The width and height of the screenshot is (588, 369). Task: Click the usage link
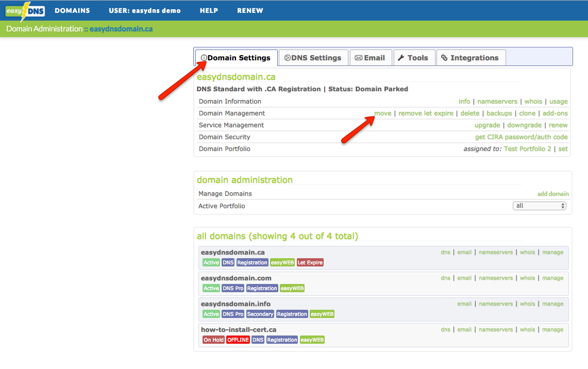coord(559,102)
